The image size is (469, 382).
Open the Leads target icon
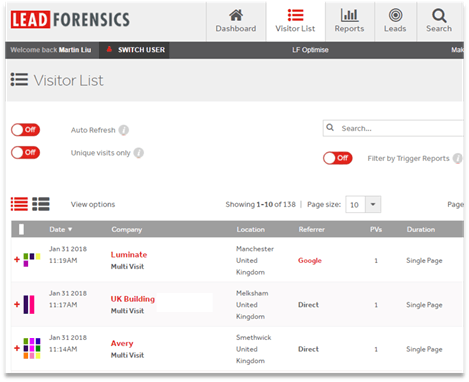(395, 15)
